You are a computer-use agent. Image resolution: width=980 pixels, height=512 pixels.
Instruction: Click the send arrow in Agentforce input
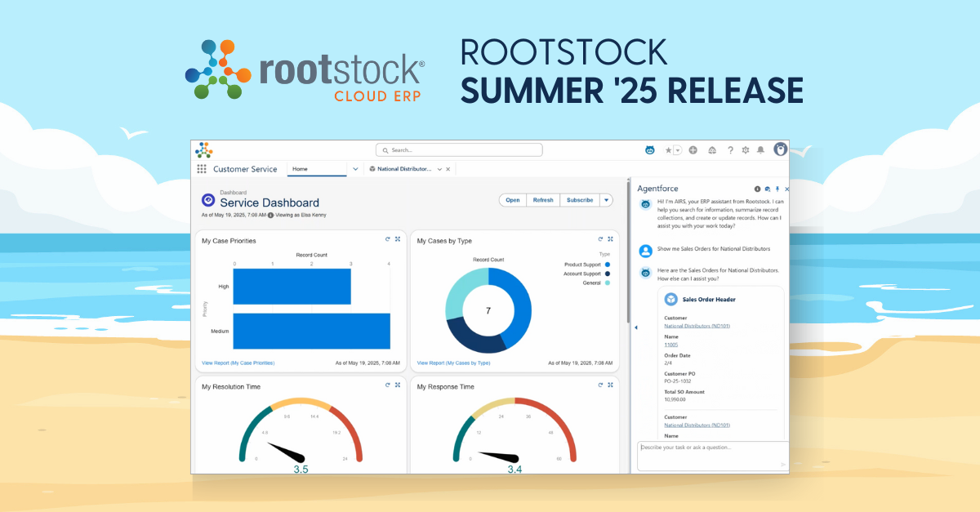point(783,465)
